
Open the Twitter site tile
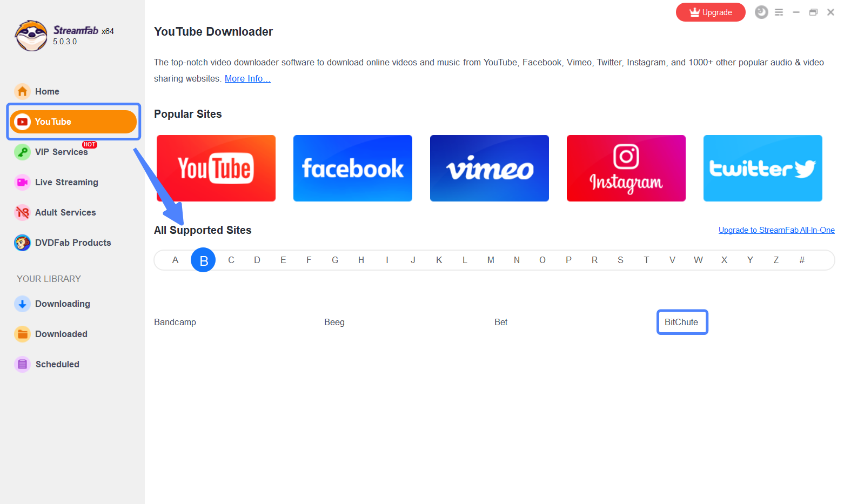(x=763, y=168)
